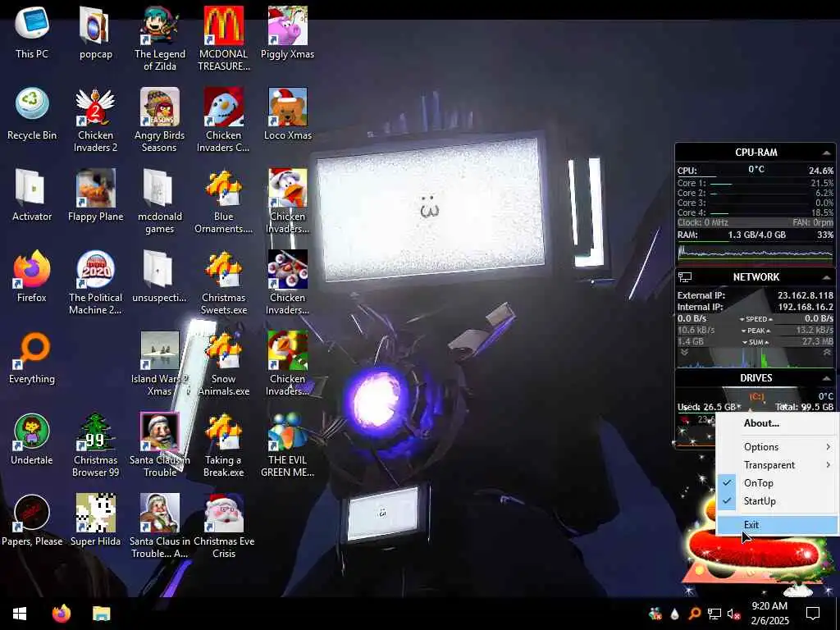
Task: Select The Political Machine 2020 icon
Action: click(95, 282)
